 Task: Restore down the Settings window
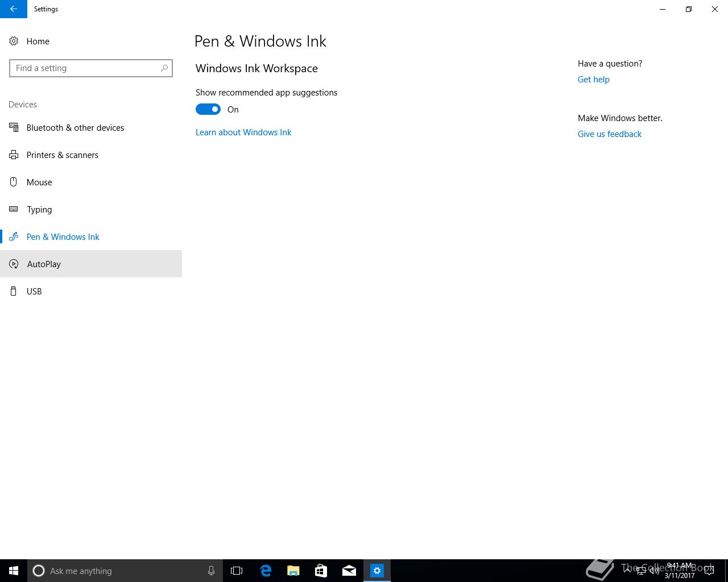coord(689,9)
